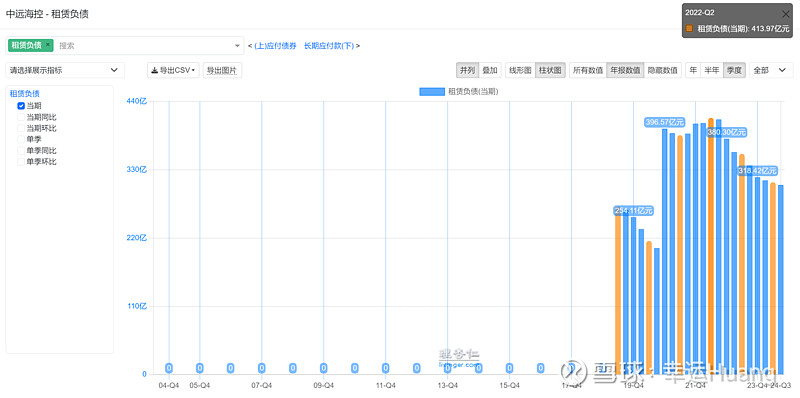Image resolution: width=800 pixels, height=398 pixels.
Task: Click the 11-Q4 axis label
Action: pyautogui.click(x=385, y=386)
